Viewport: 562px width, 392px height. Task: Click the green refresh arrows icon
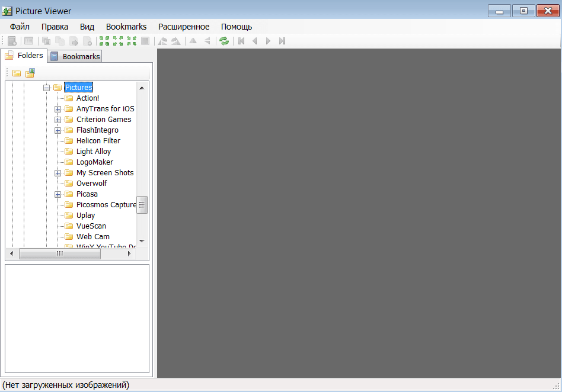click(224, 41)
